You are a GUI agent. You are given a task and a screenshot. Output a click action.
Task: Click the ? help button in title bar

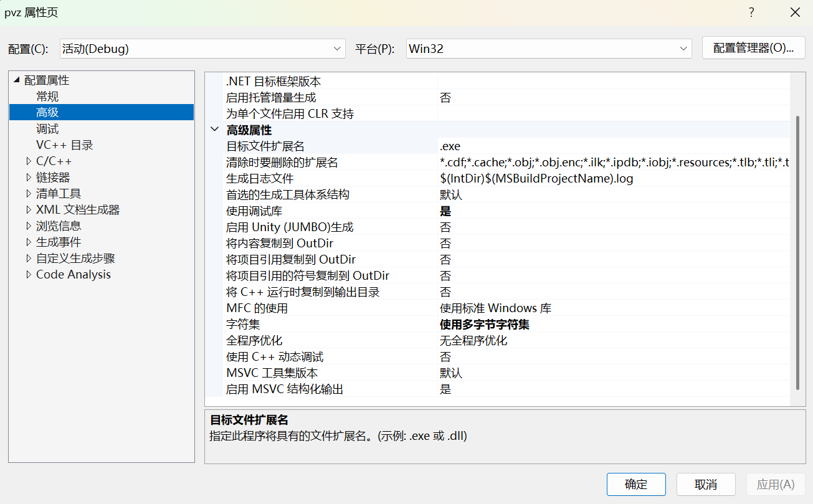click(x=751, y=12)
